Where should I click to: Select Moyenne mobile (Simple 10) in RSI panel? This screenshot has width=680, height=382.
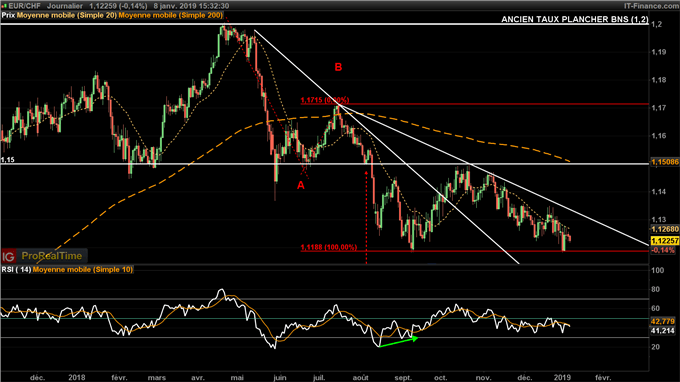(83, 270)
